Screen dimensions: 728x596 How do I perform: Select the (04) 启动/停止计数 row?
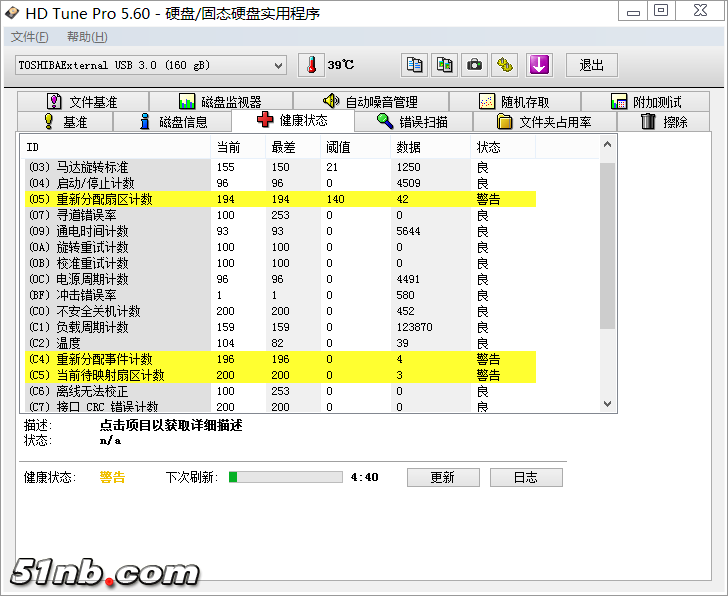[x=280, y=183]
